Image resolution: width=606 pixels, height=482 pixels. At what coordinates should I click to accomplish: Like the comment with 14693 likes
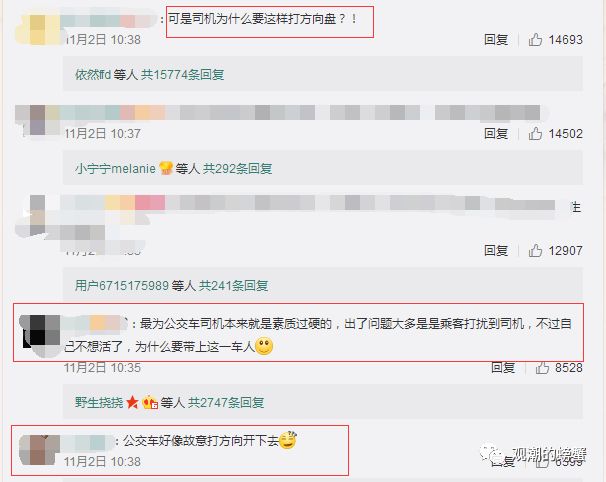535,39
